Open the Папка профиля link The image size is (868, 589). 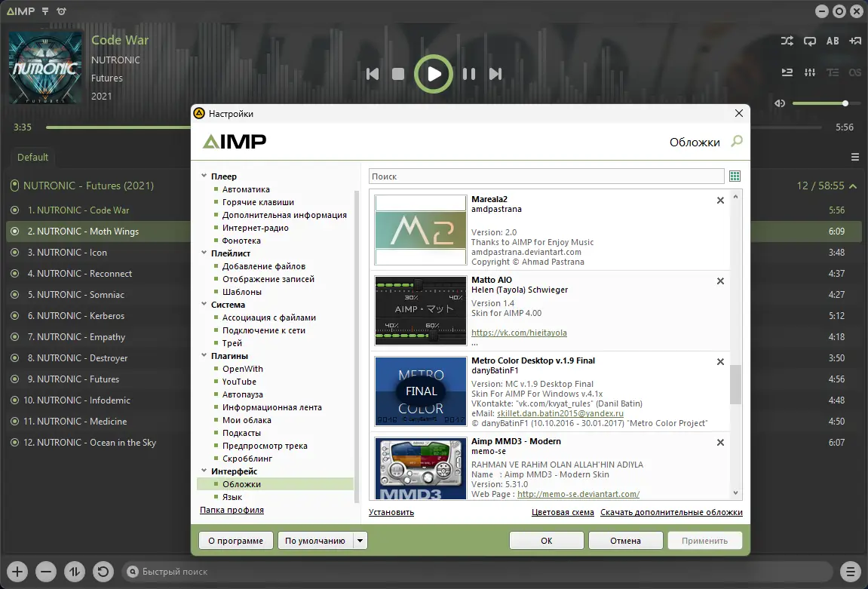pos(232,510)
